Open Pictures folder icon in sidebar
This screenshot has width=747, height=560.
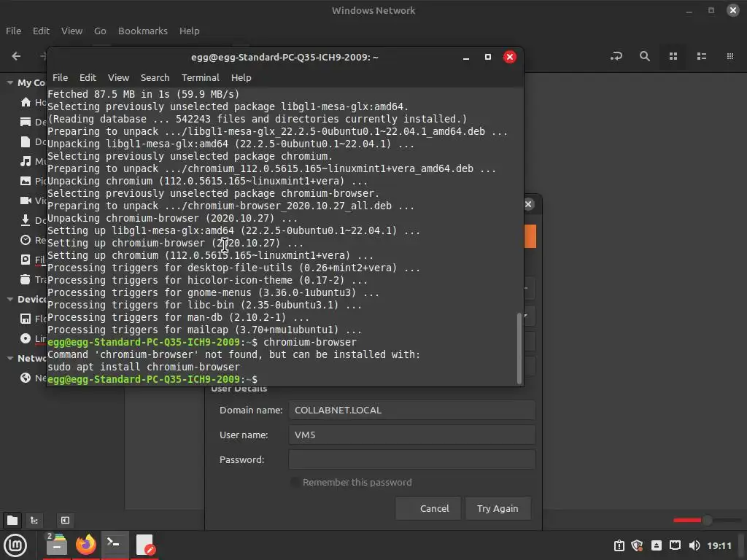pos(26,181)
